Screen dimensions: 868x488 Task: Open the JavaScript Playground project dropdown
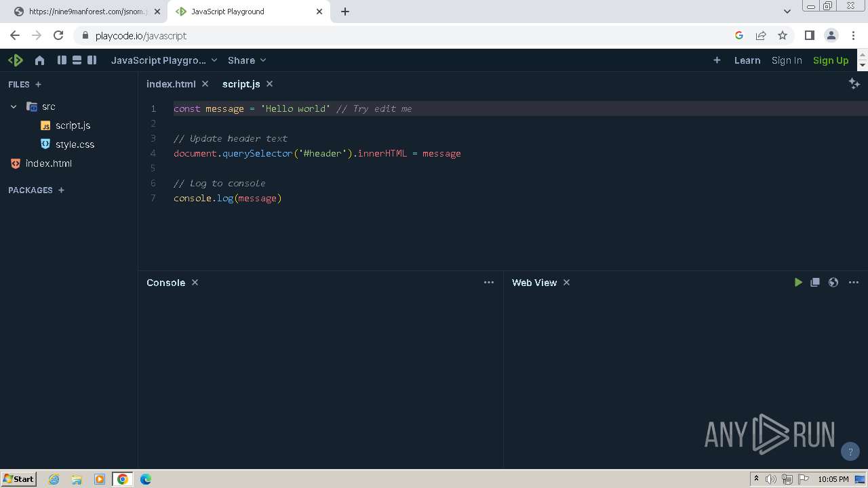point(164,60)
